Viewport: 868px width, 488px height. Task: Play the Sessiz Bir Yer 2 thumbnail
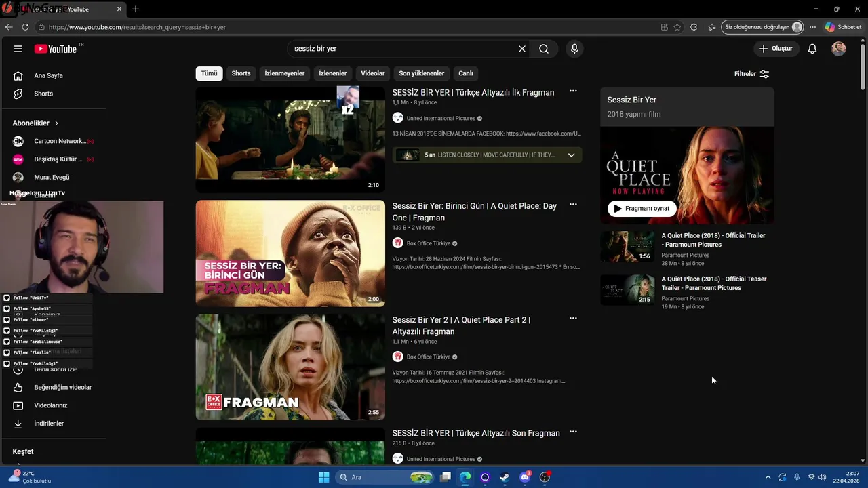(x=290, y=367)
